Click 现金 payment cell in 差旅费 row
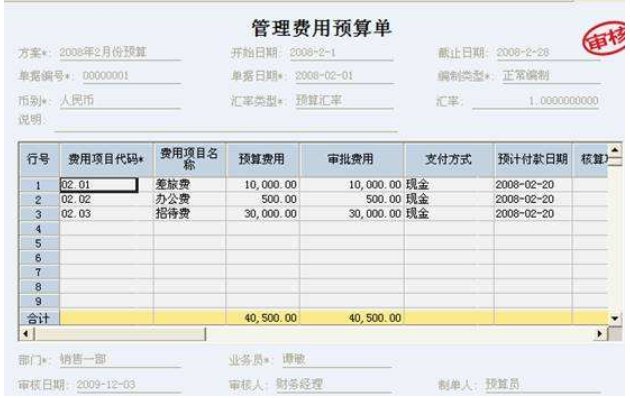Screen dimensions: 630x398 pos(449,185)
